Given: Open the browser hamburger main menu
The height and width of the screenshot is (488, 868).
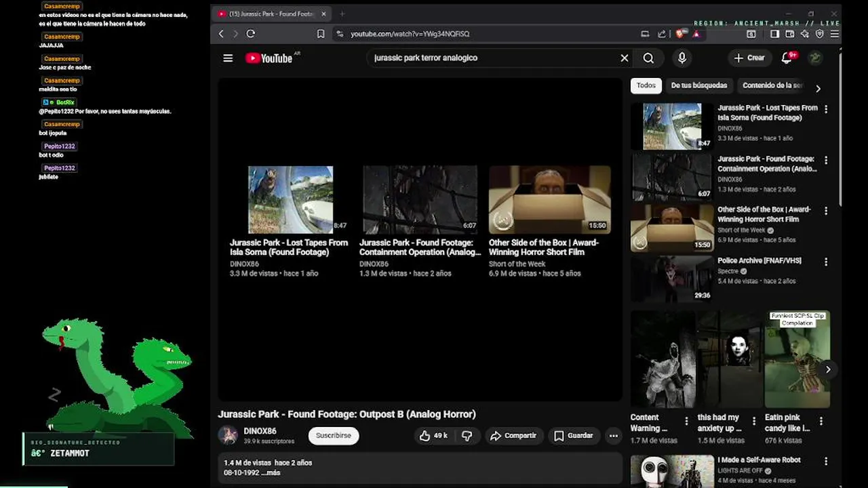Looking at the screenshot, I should [835, 34].
